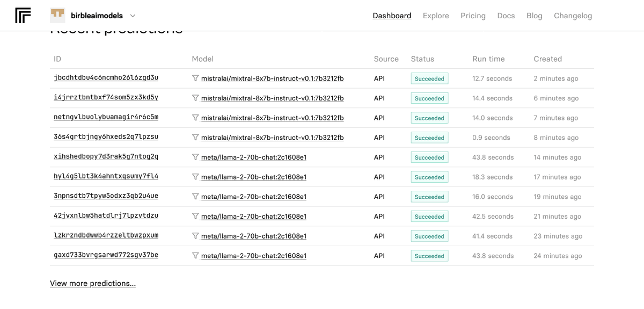644x309 pixels.
Task: Open llama-2-70b-chat link in the 24 minutes ago row
Action: click(x=254, y=256)
